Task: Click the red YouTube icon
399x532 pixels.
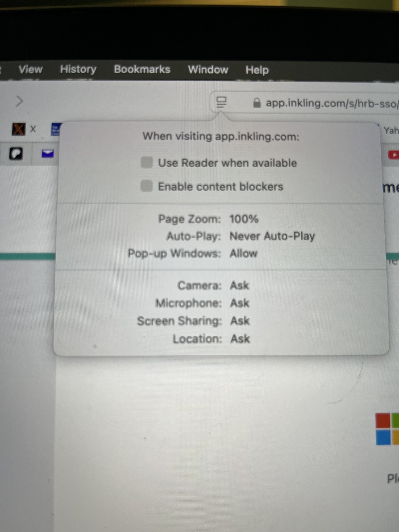Action: 394,155
